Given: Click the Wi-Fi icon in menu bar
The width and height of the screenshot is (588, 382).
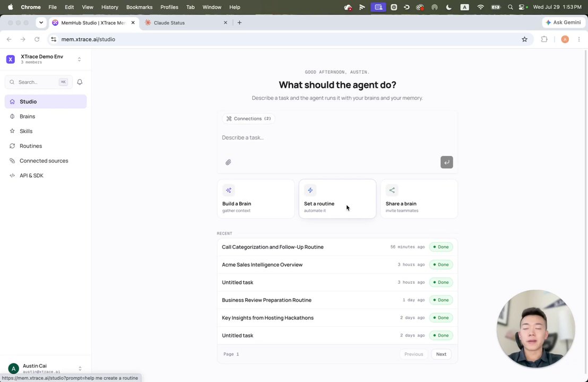Looking at the screenshot, I should (x=480, y=7).
